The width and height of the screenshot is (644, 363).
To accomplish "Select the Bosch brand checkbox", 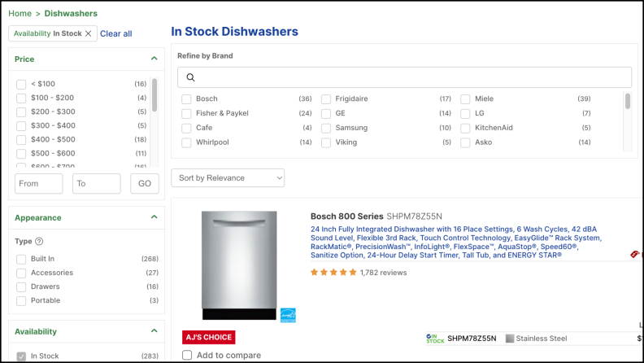I will [186, 99].
